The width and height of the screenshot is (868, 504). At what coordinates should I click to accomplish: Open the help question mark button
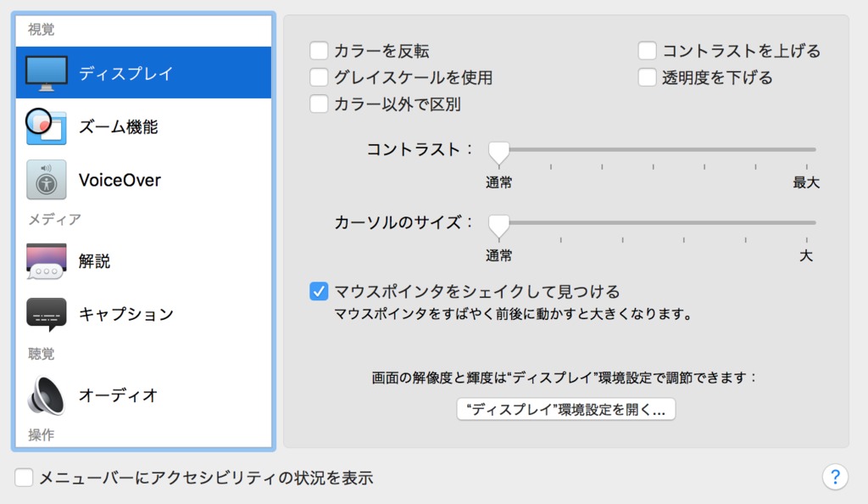point(835,477)
